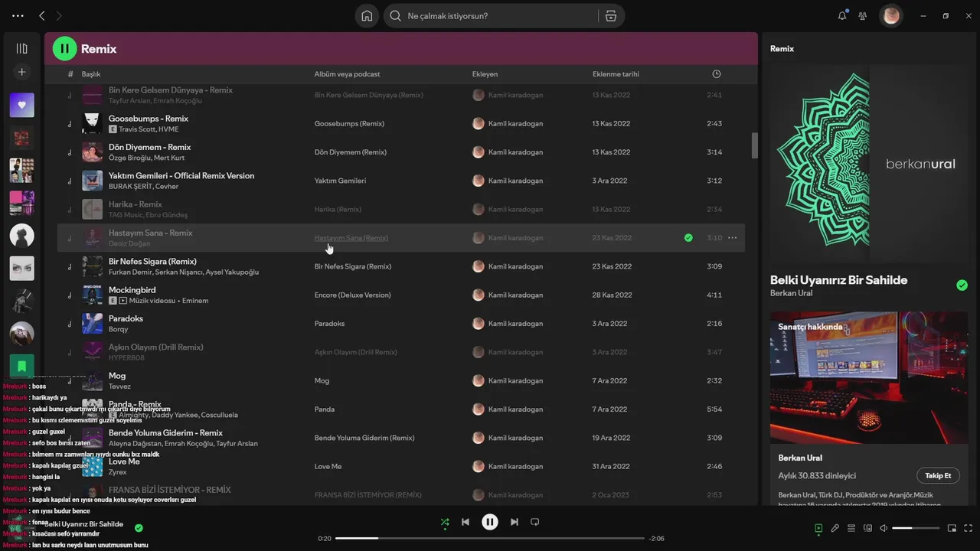Open the Yaktım Gemileri album link
The image size is (980, 551).
340,181
